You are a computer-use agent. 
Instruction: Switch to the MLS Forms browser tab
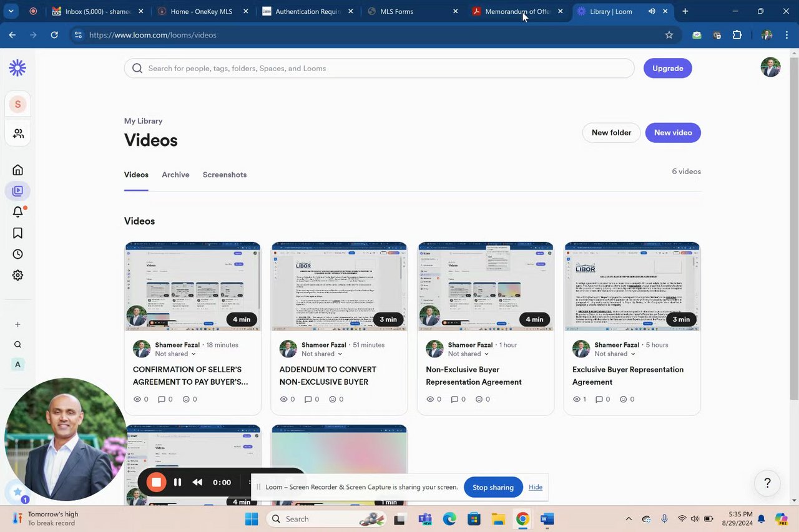pos(412,11)
